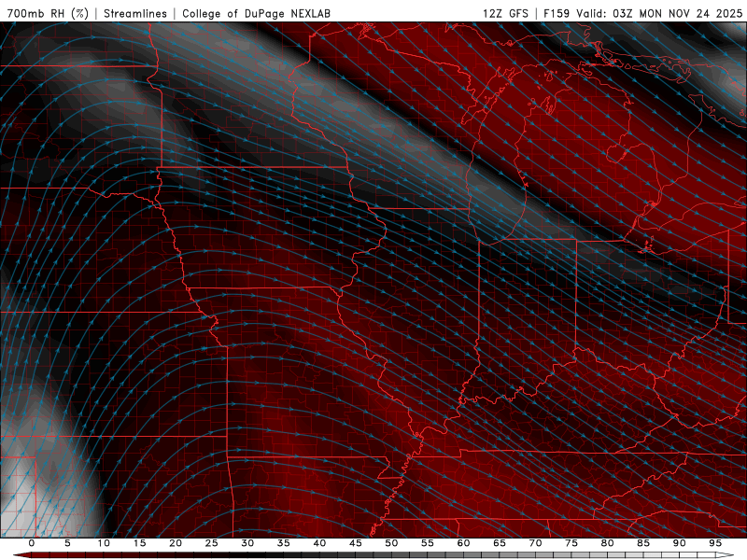Click the '35' tick label on color scale
This screenshot has width=747, height=560.
(284, 543)
